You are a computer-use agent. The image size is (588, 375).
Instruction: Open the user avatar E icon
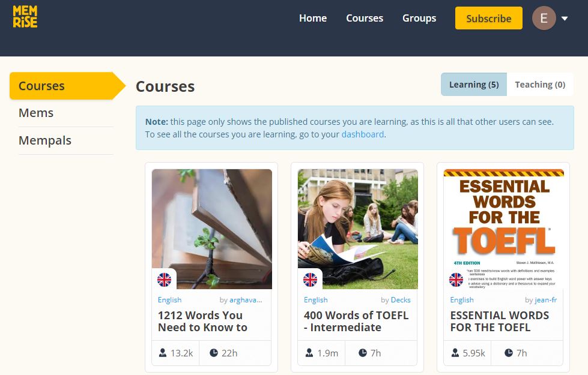click(x=544, y=18)
